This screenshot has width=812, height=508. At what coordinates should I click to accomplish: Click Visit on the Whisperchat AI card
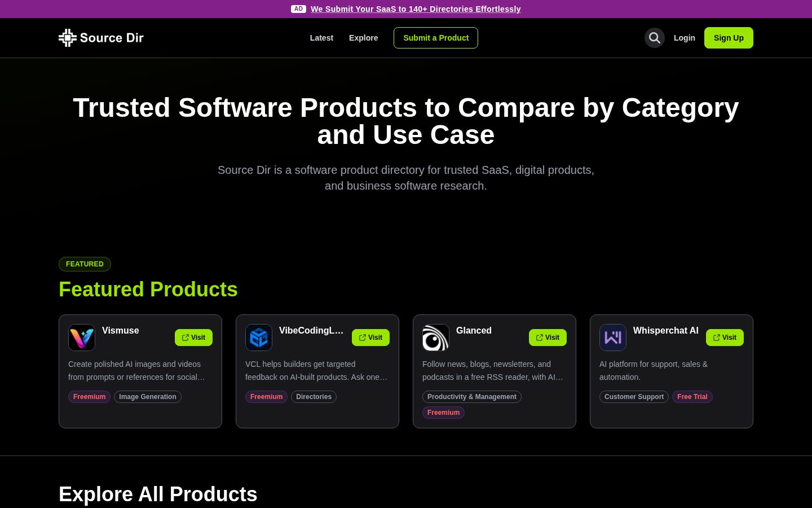click(x=725, y=338)
